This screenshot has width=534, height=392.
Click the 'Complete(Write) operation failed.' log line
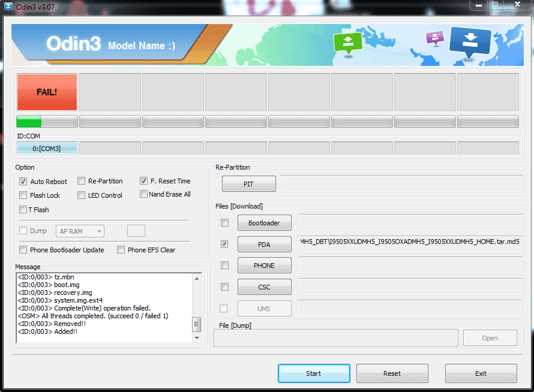point(84,308)
